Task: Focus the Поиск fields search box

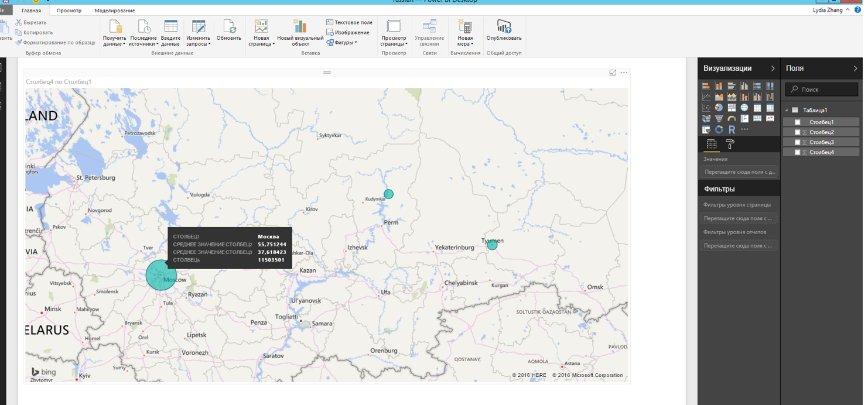Action: tap(822, 90)
